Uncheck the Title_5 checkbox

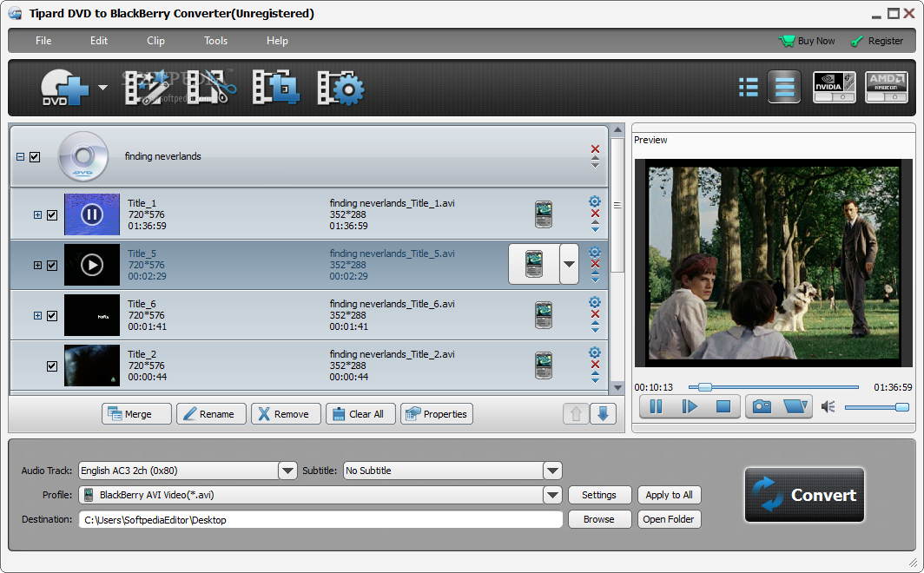coord(52,265)
